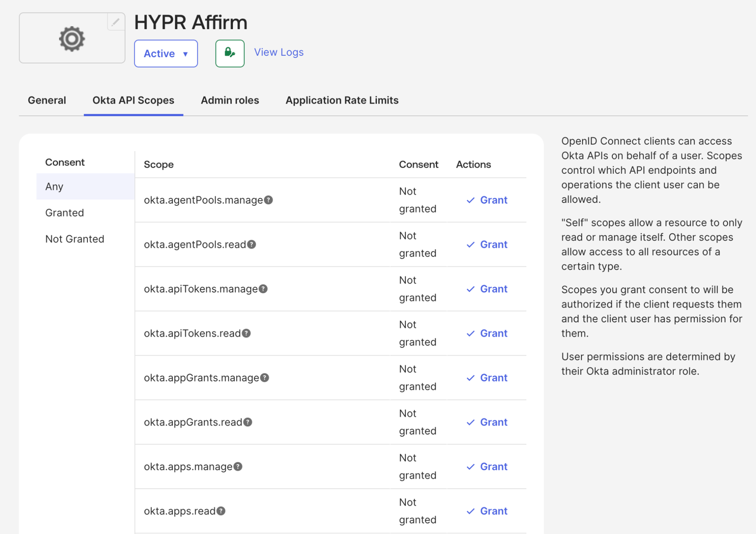Open the Active status dropdown
Viewport: 756px width, 534px height.
[x=166, y=53]
